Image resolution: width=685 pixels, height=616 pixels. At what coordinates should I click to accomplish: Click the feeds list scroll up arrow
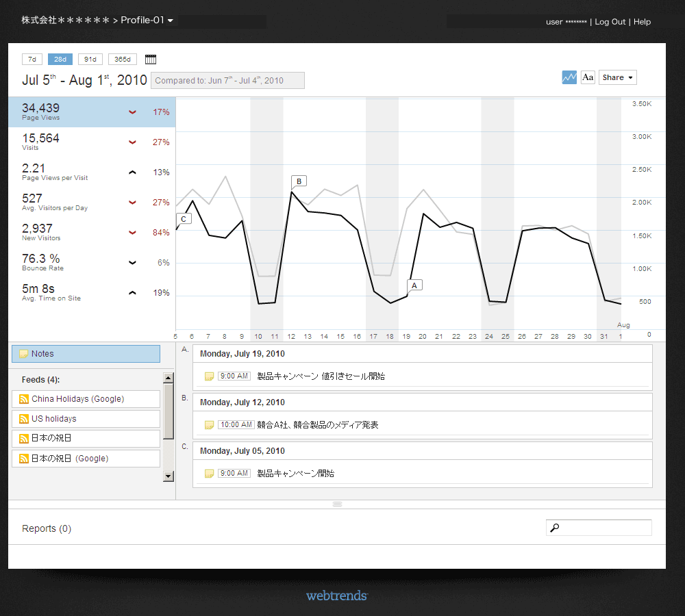coord(169,378)
